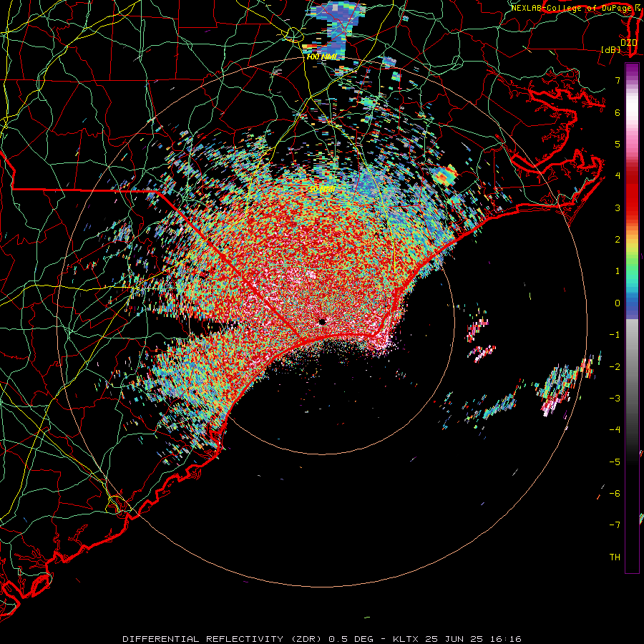This screenshot has width=644, height=644.
Task: Click the TH label on the color scale
Action: pyautogui.click(x=615, y=557)
